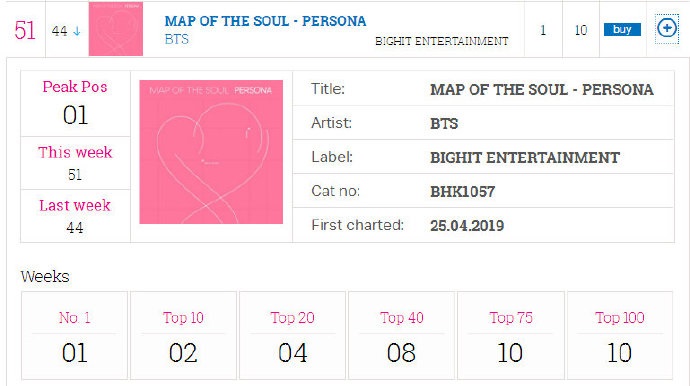Click First charted date 25.04.2019

pos(467,226)
